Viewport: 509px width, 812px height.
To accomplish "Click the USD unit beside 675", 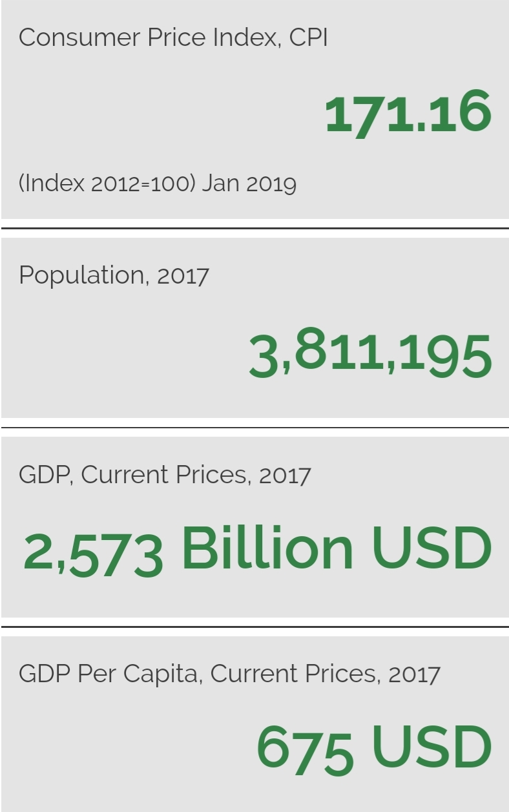I will tap(431, 747).
